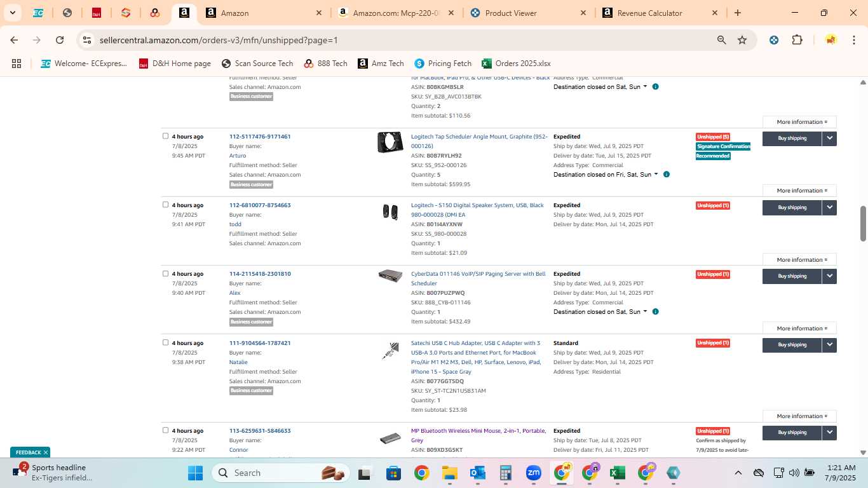Bookmark this page with the star icon

[x=742, y=40]
